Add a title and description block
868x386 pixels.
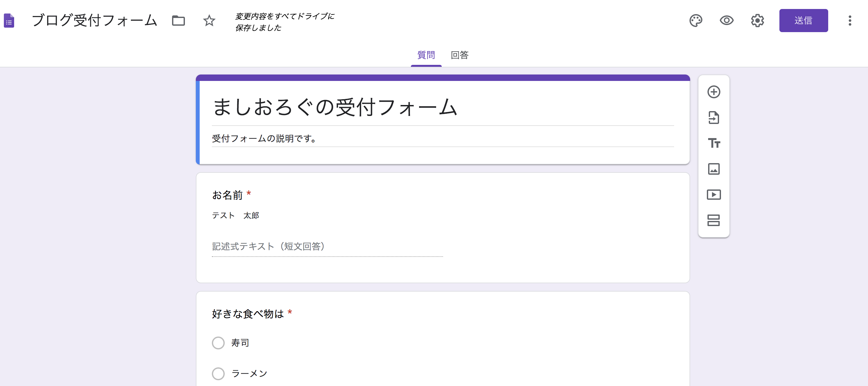714,143
